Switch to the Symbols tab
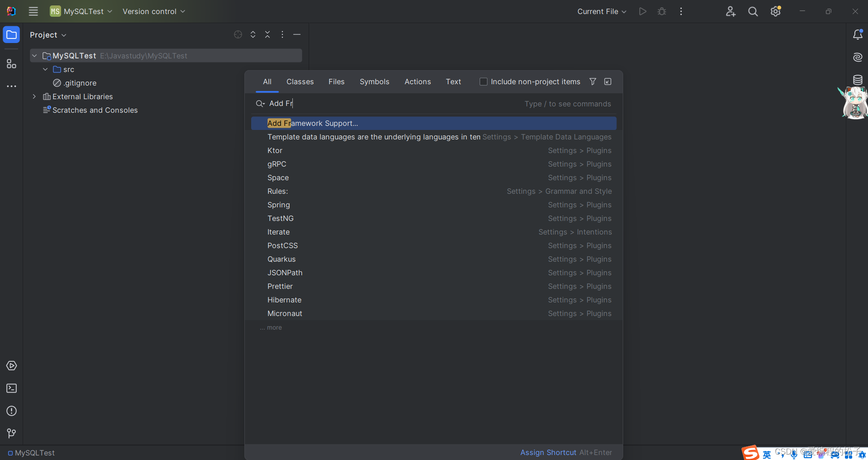 [374, 81]
